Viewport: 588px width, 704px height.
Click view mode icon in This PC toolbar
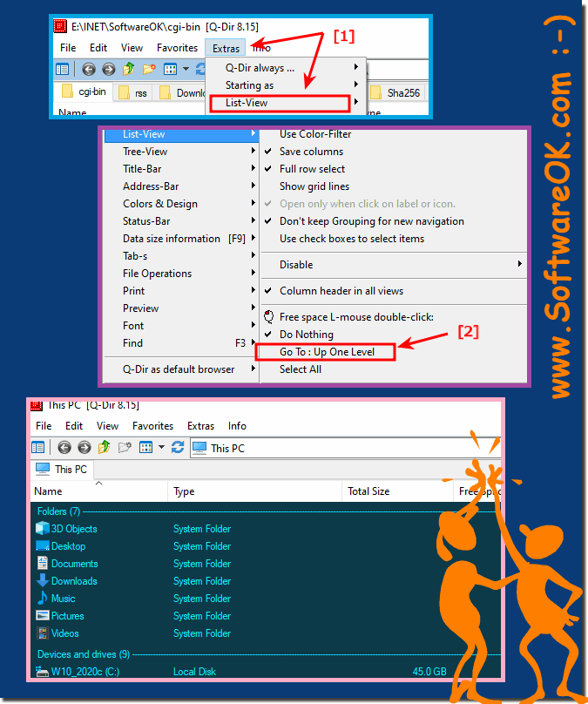[145, 447]
